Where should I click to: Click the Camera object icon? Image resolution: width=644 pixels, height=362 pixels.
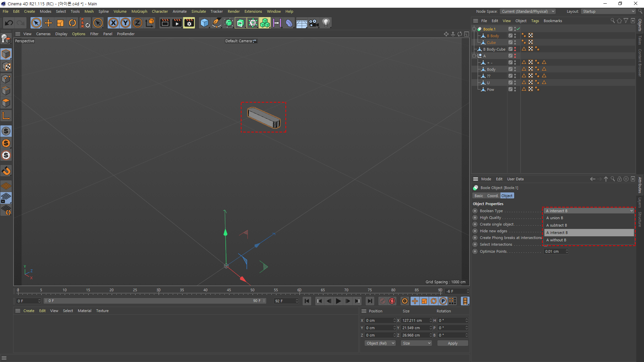point(314,23)
